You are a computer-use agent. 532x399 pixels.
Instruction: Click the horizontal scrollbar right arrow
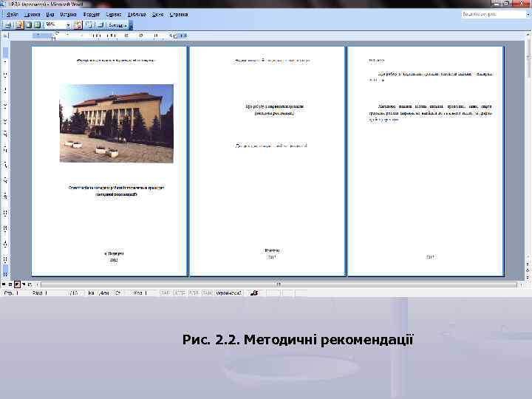(x=521, y=284)
